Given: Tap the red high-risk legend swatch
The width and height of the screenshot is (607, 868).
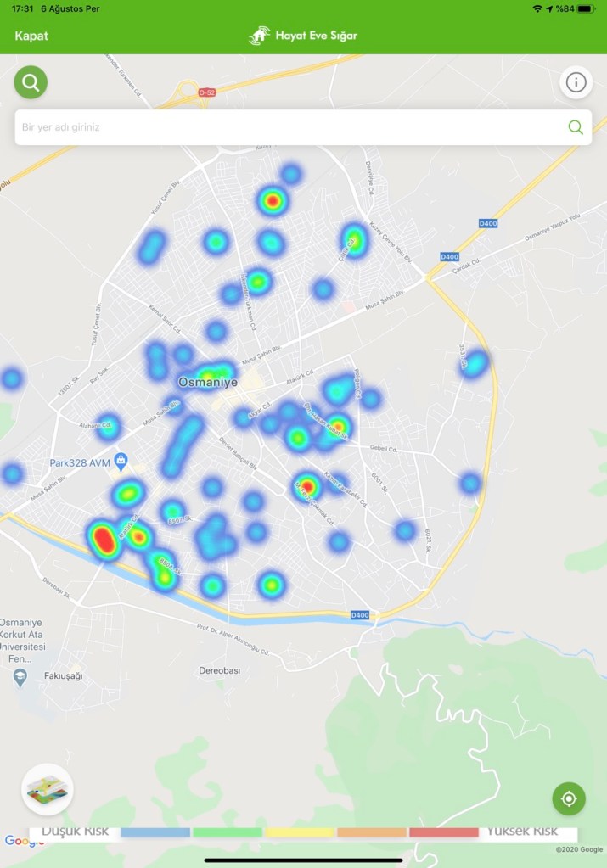Looking at the screenshot, I should 444,832.
